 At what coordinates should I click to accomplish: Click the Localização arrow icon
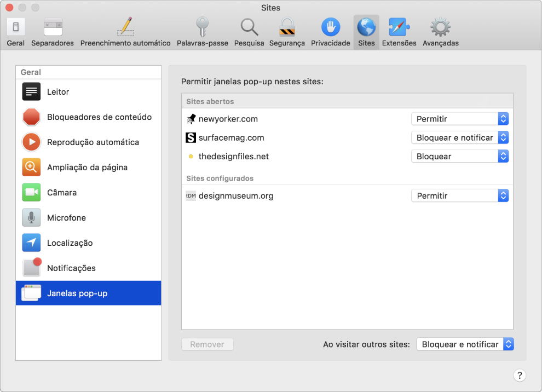(x=31, y=243)
